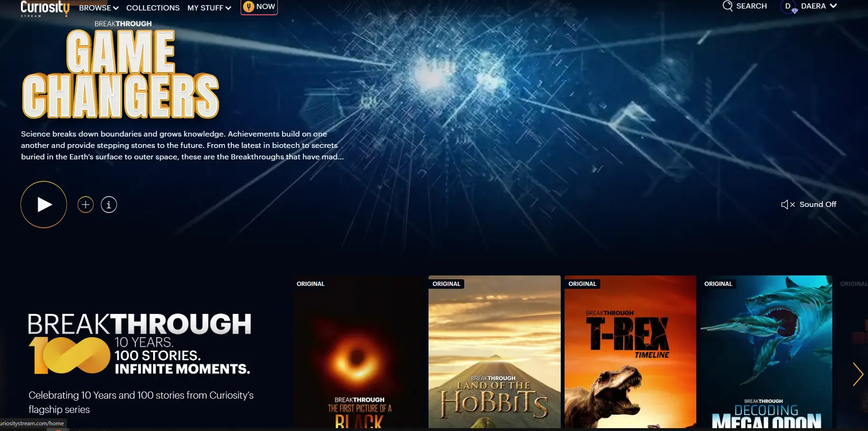Click the Game Changers description text
Viewport: 868px width, 431px height.
click(182, 146)
